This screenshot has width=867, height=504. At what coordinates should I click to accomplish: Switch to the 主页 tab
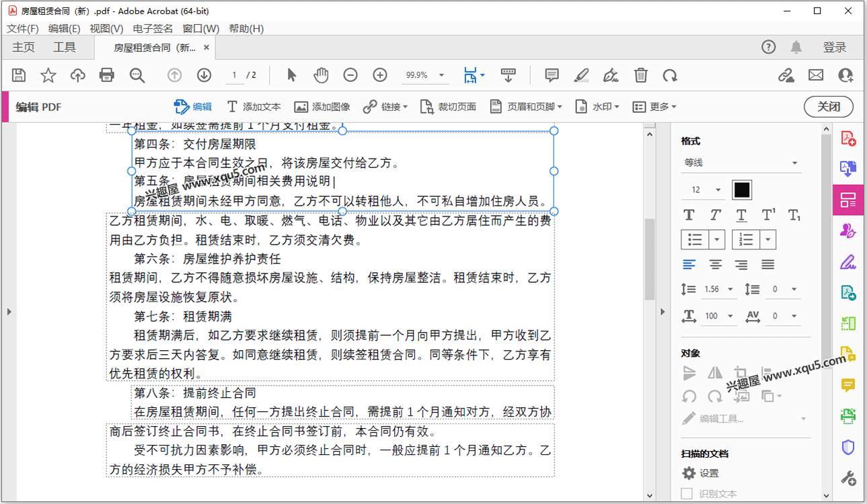(24, 47)
